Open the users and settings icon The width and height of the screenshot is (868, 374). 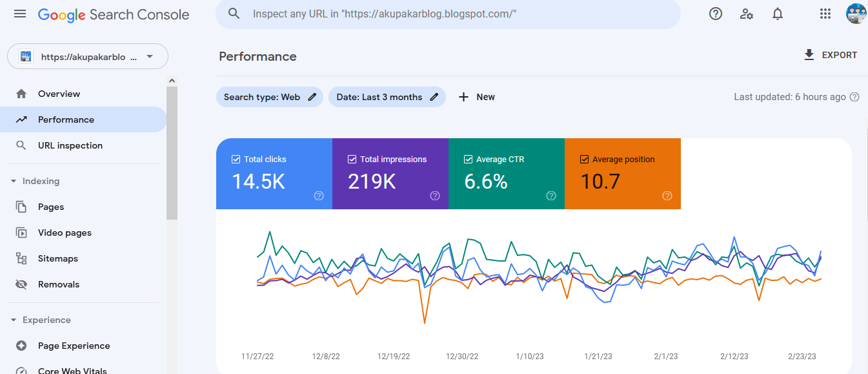[x=747, y=14]
